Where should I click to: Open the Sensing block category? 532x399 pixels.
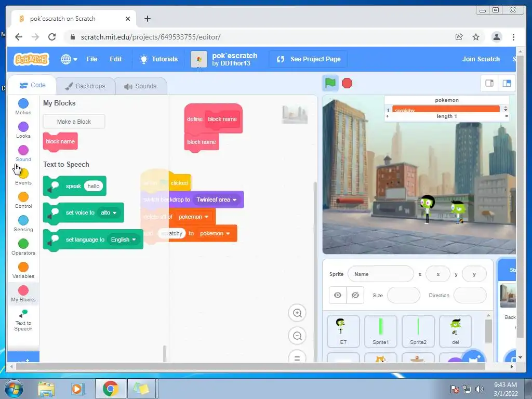coord(23,223)
